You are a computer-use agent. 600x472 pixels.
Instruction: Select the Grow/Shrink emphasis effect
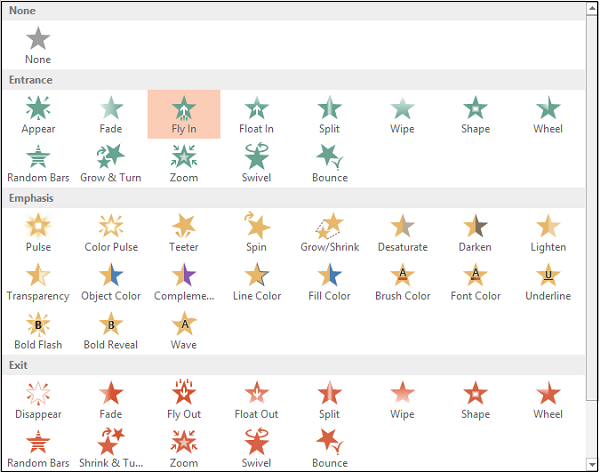tap(329, 233)
